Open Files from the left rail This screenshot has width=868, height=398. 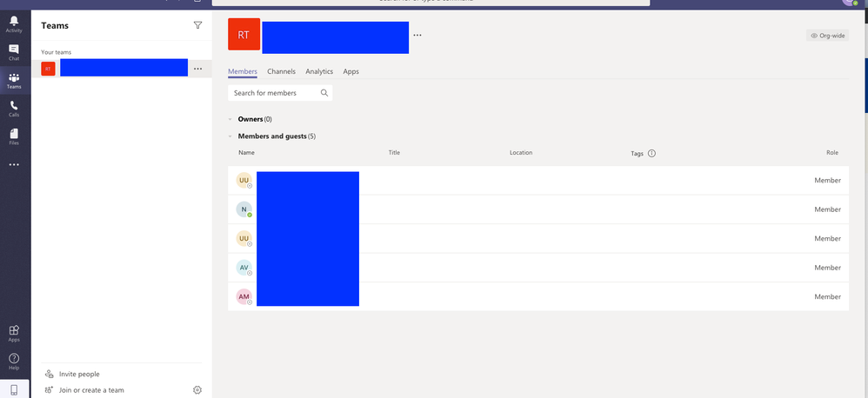(14, 137)
